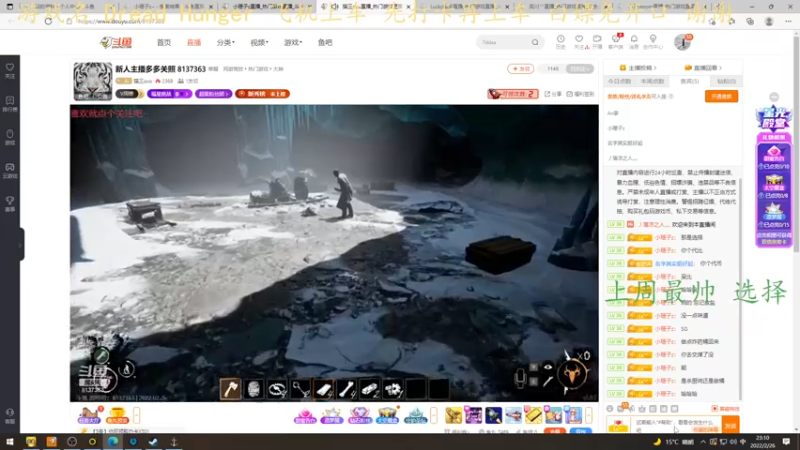800x450 pixels.
Task: Expand the 游戏 dropdown in top navigation
Action: [293, 42]
